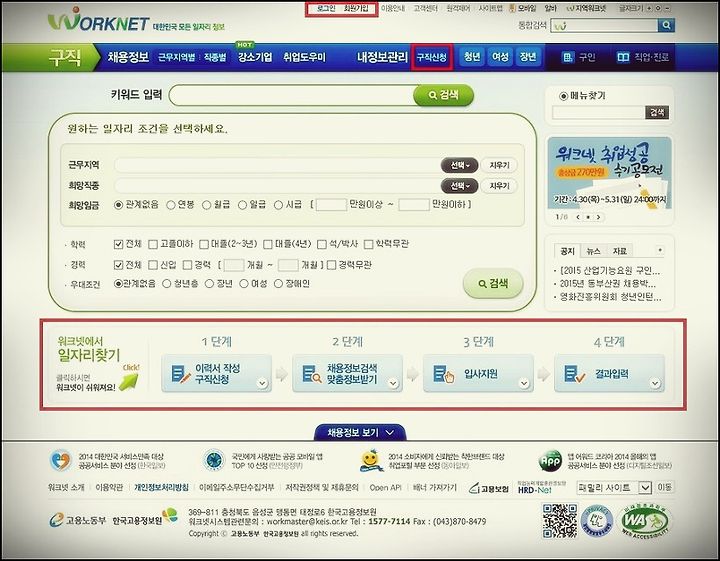Show next banner with right arrow
Image resolution: width=720 pixels, height=561 pixels.
click(x=598, y=217)
